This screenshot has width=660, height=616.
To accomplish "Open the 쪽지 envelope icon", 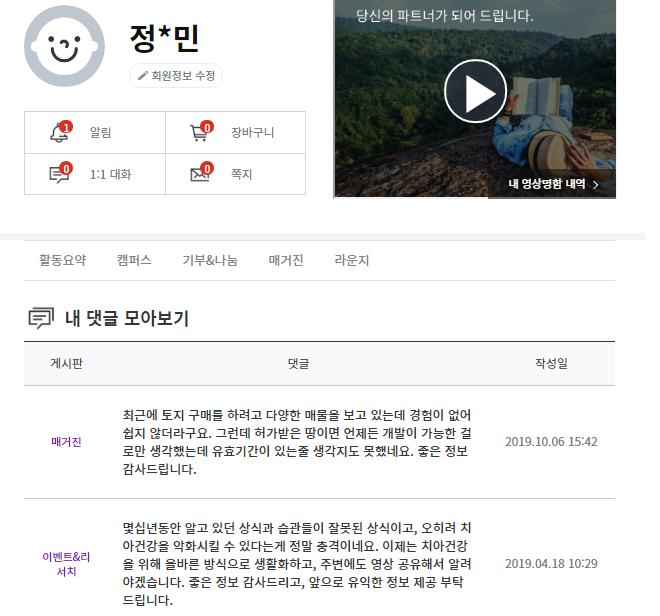I will click(200, 174).
